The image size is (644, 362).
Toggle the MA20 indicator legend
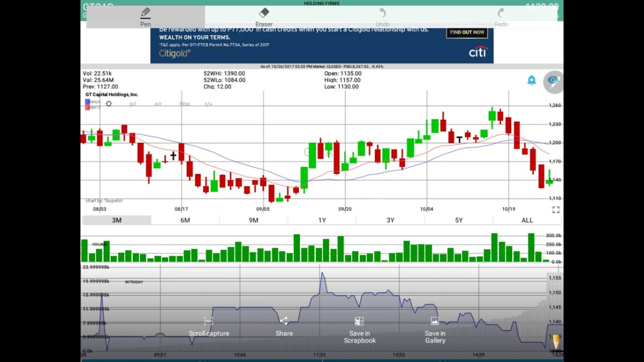[93, 102]
